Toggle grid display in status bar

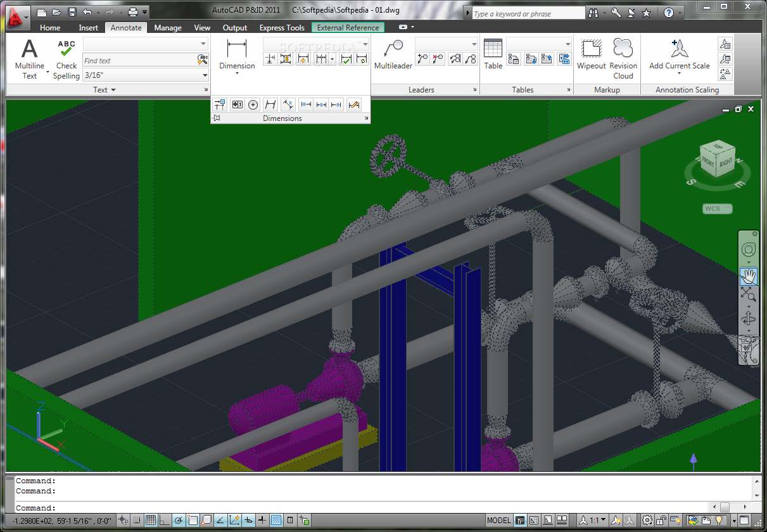coord(151,521)
